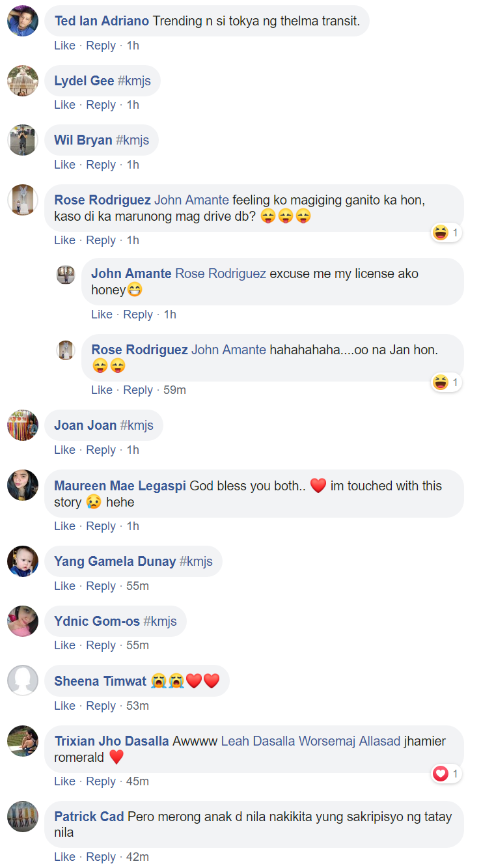The height and width of the screenshot is (868, 494).
Task: Click the laughing reaction on Rose Rodriguez's reply
Action: [x=446, y=382]
